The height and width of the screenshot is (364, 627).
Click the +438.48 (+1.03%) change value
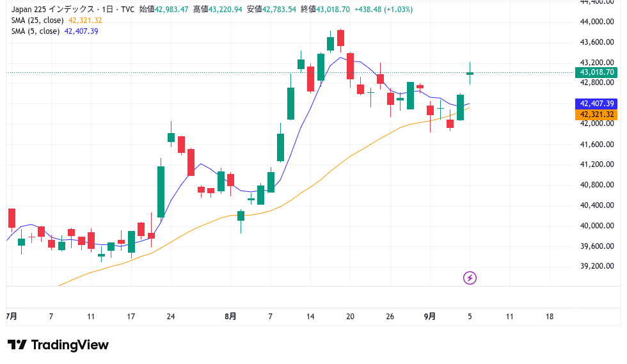click(384, 10)
